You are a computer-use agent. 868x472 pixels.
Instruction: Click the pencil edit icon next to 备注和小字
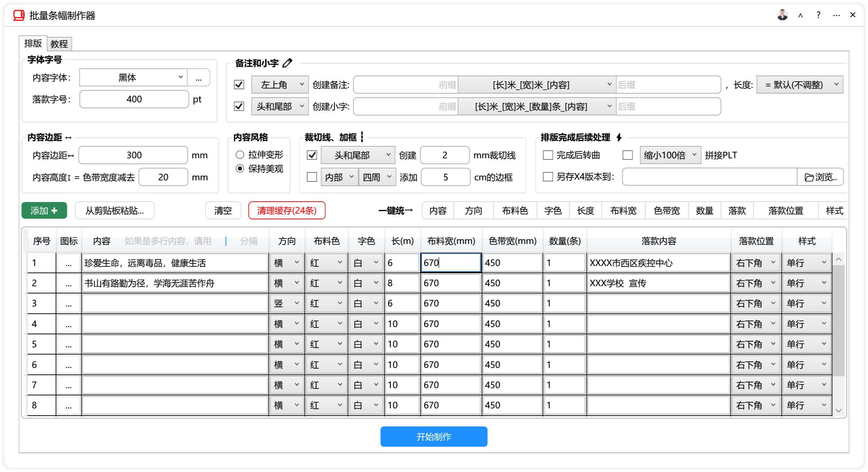click(288, 63)
